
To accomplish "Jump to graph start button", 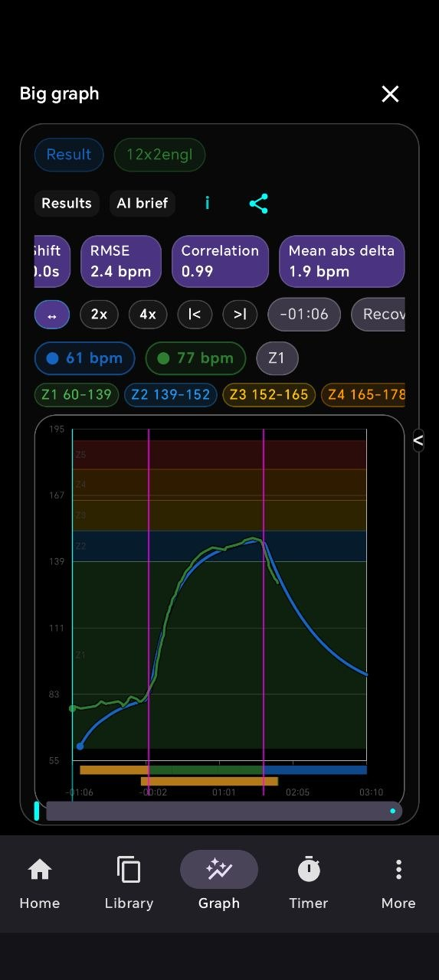I will [195, 315].
